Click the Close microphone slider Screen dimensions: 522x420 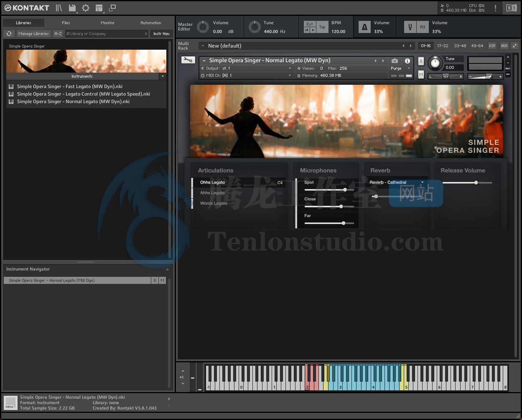329,206
